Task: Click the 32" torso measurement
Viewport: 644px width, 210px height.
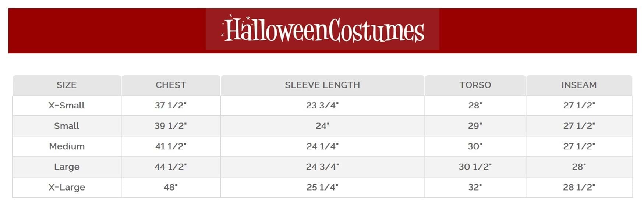Action: click(x=475, y=187)
